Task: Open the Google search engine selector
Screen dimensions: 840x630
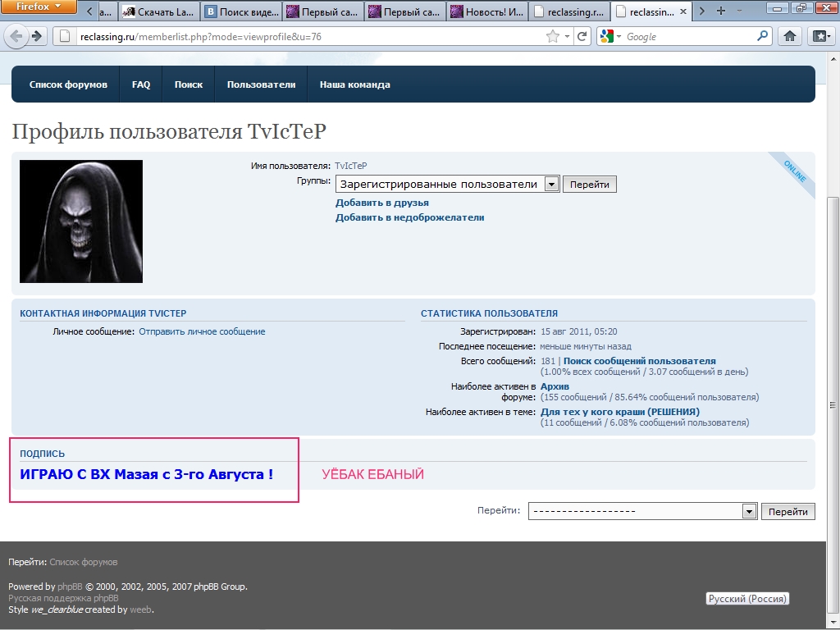Action: [x=610, y=36]
